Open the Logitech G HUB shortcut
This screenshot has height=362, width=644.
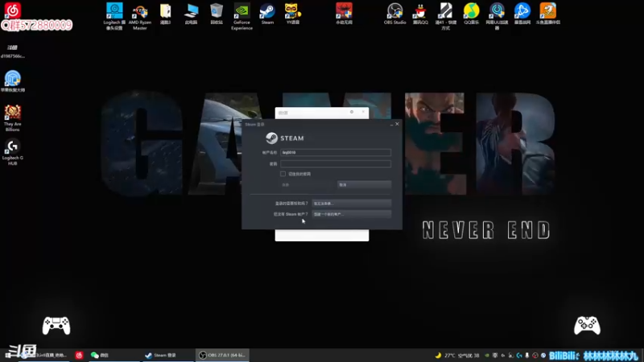click(12, 152)
